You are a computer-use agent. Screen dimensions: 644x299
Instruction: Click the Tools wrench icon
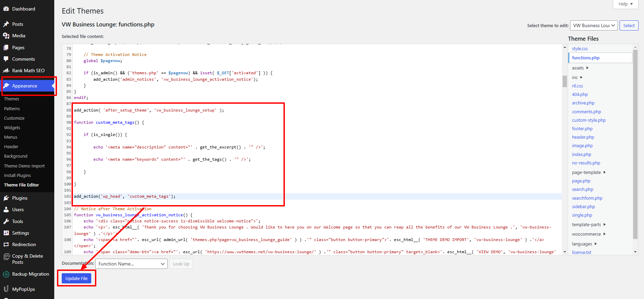coord(6,221)
